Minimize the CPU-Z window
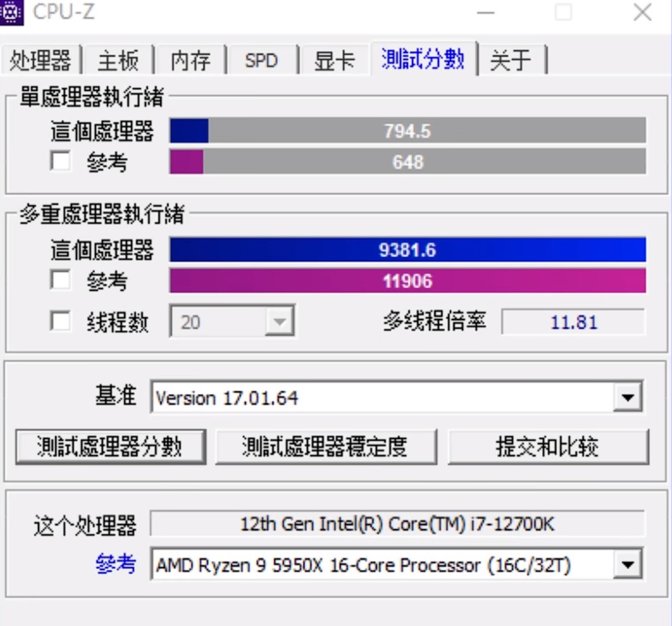The height and width of the screenshot is (626, 672). point(486,13)
